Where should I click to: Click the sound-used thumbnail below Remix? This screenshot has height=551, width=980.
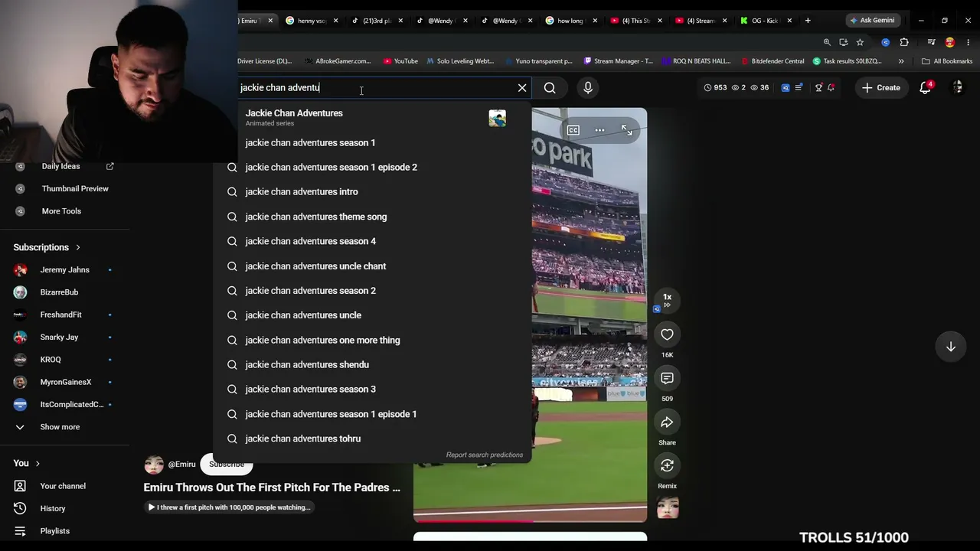(x=668, y=507)
